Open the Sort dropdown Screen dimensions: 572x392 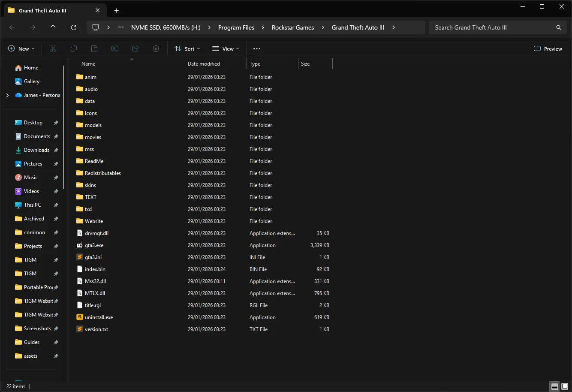[x=187, y=48]
